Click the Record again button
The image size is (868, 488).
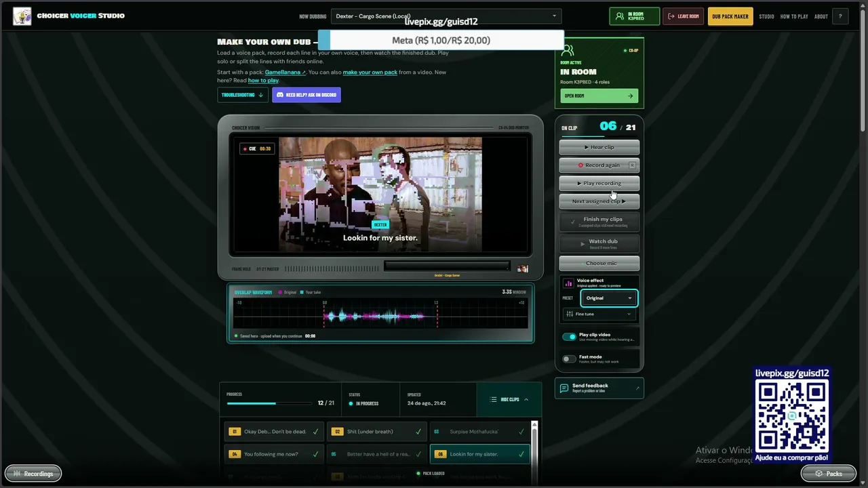click(599, 165)
